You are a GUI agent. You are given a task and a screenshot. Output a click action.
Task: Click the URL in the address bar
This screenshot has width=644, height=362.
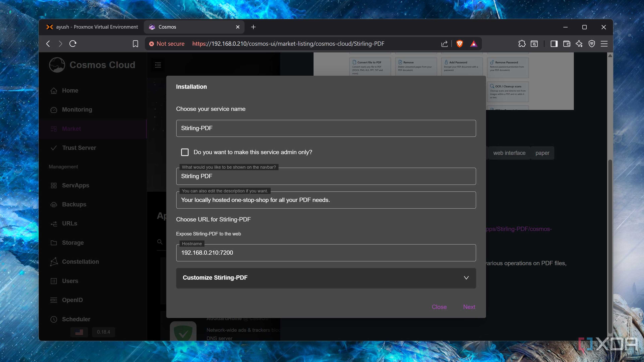pyautogui.click(x=288, y=44)
